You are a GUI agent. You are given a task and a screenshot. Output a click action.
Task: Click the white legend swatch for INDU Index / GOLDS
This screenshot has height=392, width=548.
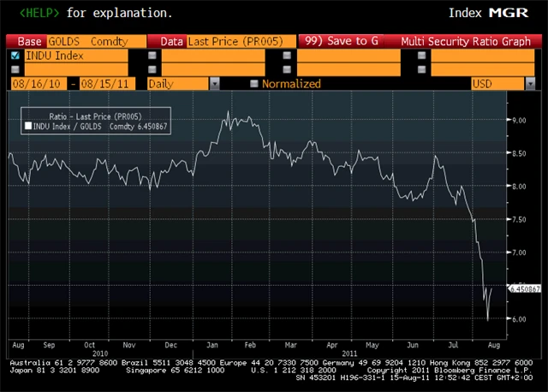(29, 126)
